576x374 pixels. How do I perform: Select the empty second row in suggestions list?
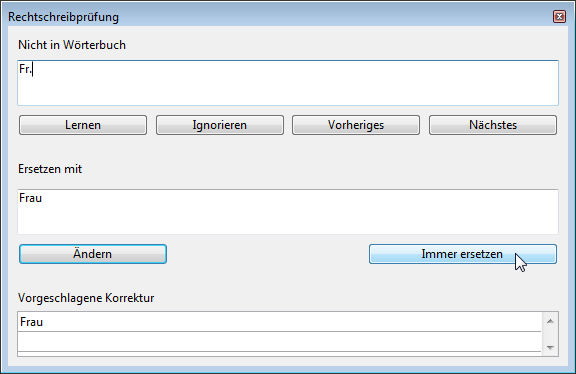[x=279, y=342]
